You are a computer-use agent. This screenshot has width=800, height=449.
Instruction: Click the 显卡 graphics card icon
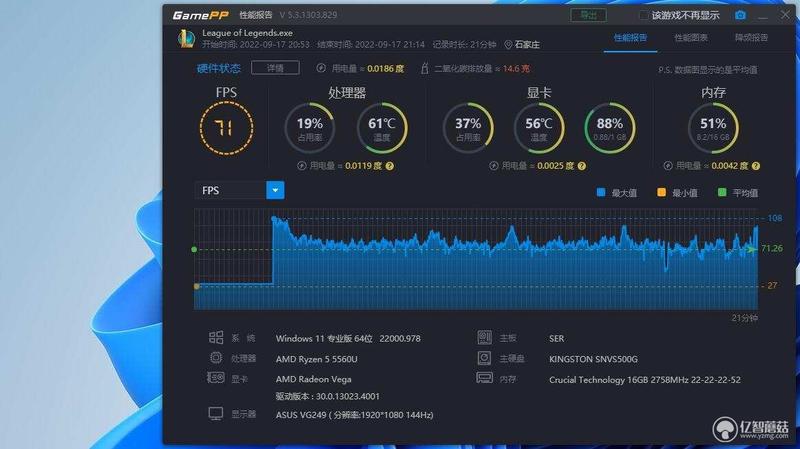[216, 378]
